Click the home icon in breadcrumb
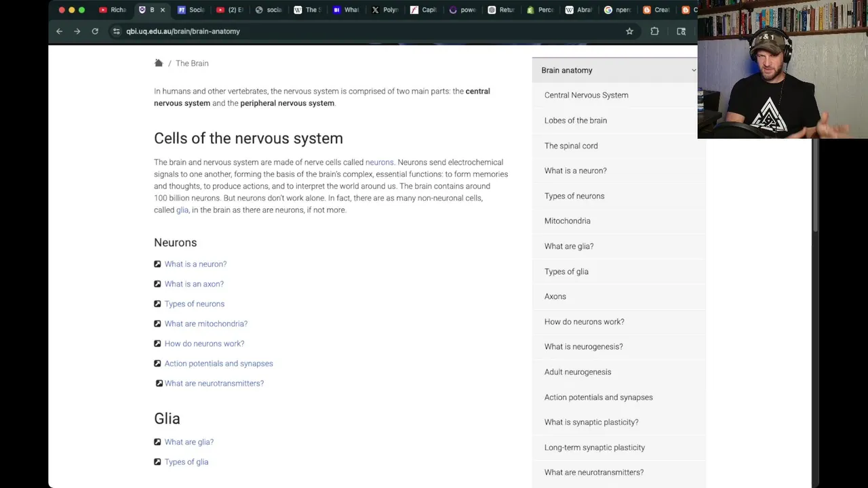 (x=159, y=63)
